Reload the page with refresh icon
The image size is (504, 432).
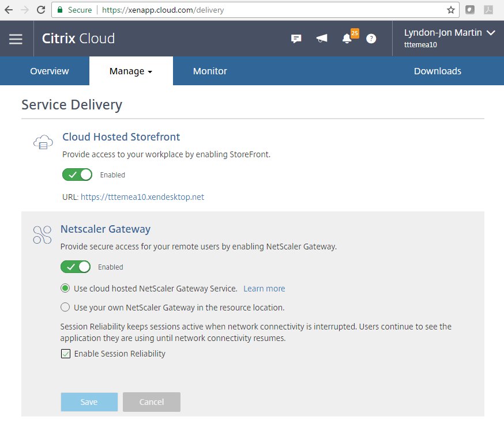(x=41, y=10)
